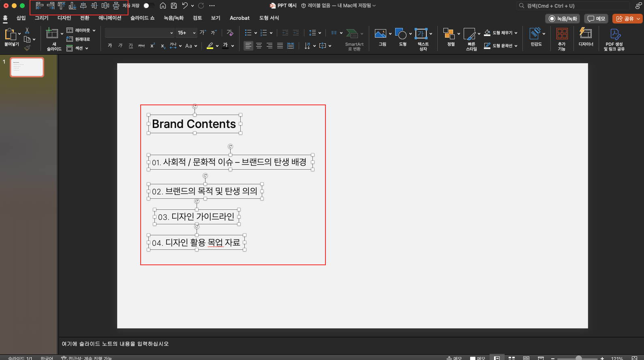
Task: Click the 메모 comments button at top right
Action: [596, 19]
